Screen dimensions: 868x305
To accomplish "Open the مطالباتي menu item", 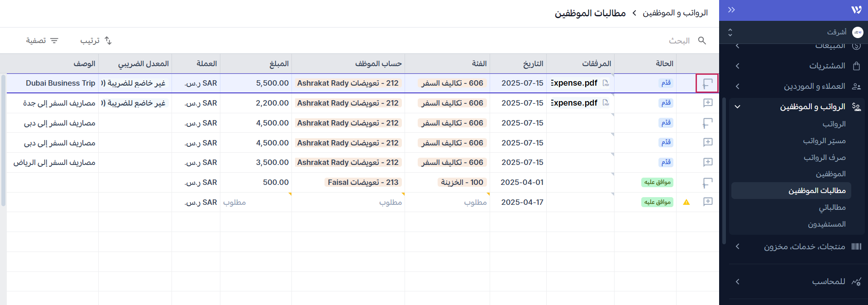I will click(x=832, y=208).
